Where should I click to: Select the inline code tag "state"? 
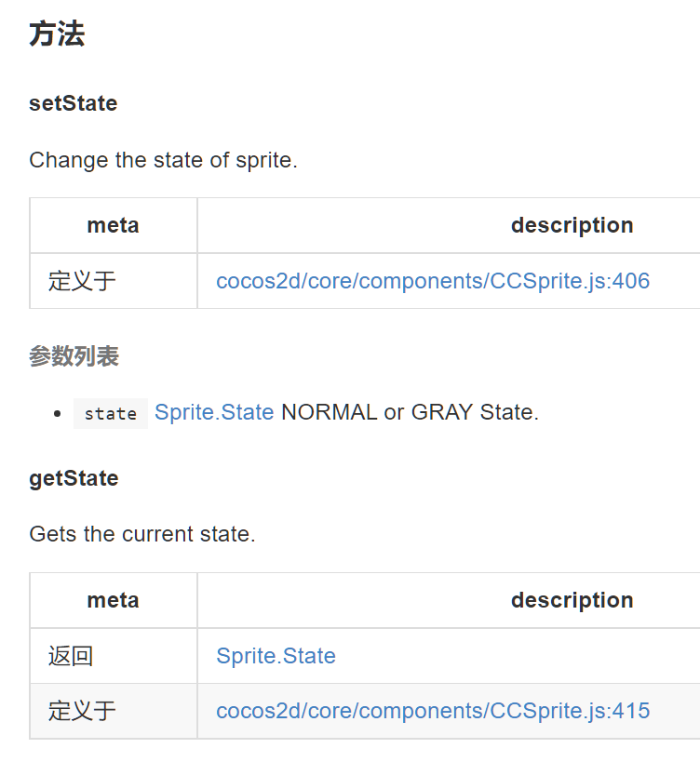[x=111, y=413]
